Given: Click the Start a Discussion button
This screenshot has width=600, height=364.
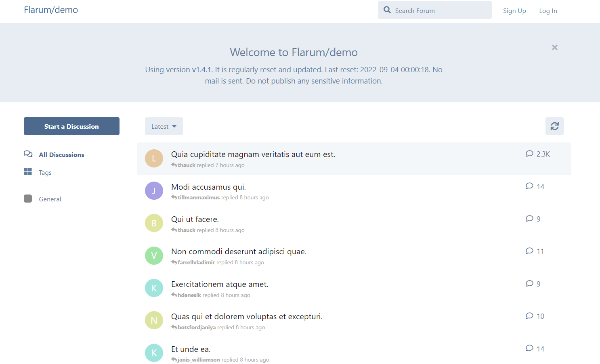Looking at the screenshot, I should [x=71, y=126].
